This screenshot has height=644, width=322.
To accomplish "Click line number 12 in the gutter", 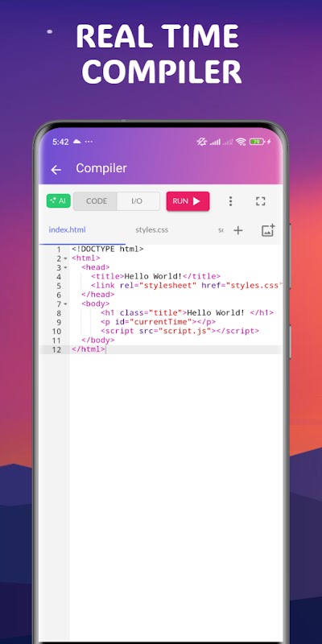I will coord(56,349).
